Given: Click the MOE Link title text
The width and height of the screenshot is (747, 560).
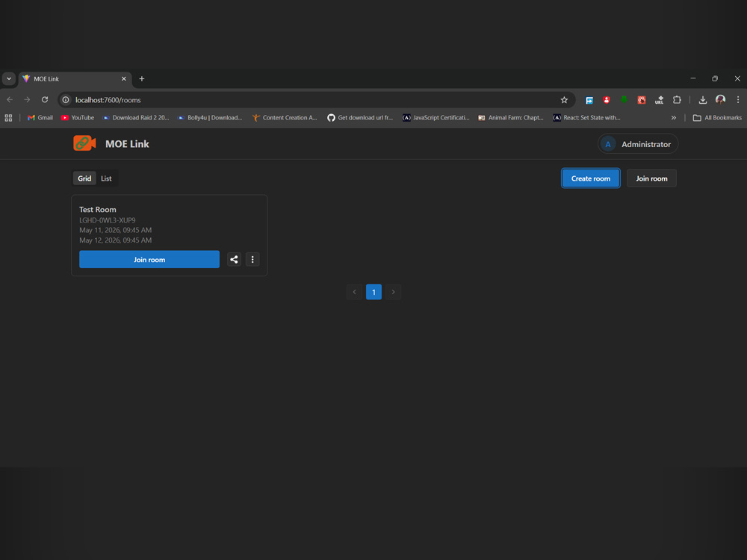Looking at the screenshot, I should (x=127, y=144).
